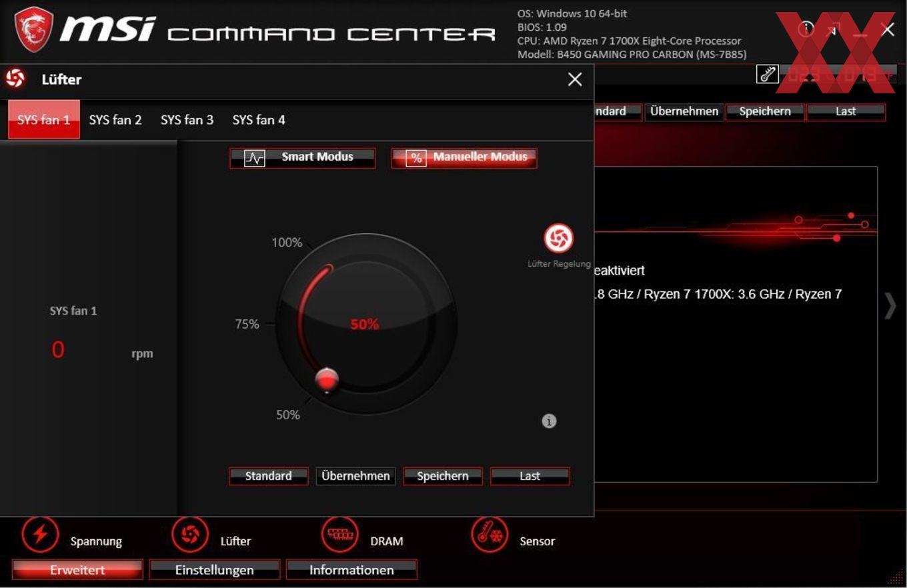Click Übernehmen in the Lüfter panel
Image resolution: width=907 pixels, height=588 pixels.
pos(355,476)
